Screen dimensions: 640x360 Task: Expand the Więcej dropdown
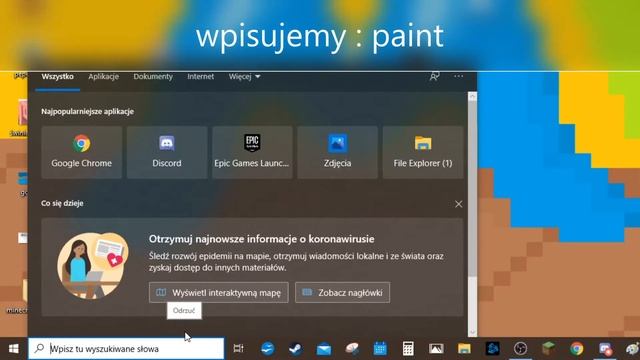244,77
